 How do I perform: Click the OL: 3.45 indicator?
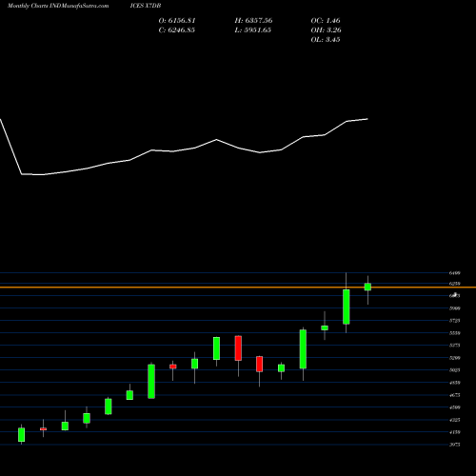coord(326,39)
